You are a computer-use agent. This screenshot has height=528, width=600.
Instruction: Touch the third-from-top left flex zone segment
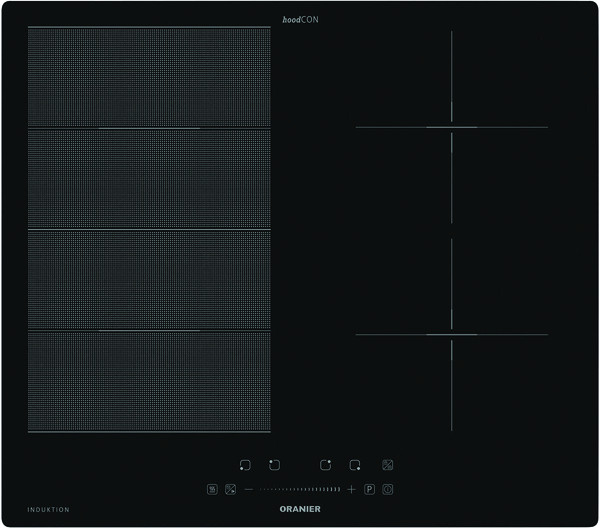point(149,280)
